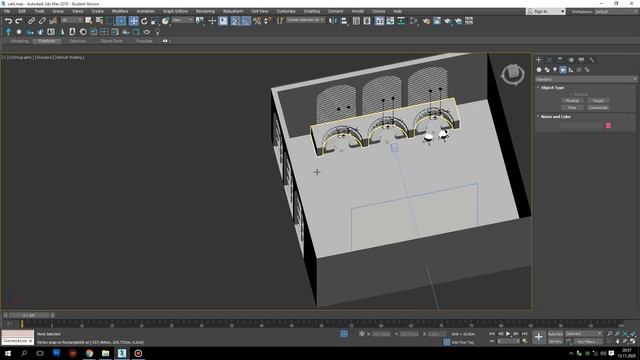
Task: Click the Redo arrow icon
Action: (x=19, y=21)
